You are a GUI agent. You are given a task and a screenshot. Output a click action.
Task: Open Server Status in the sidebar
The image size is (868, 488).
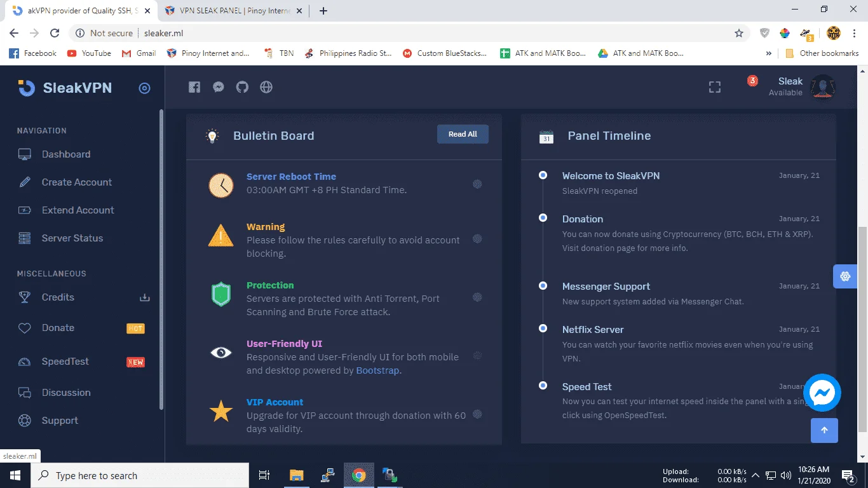coord(72,238)
